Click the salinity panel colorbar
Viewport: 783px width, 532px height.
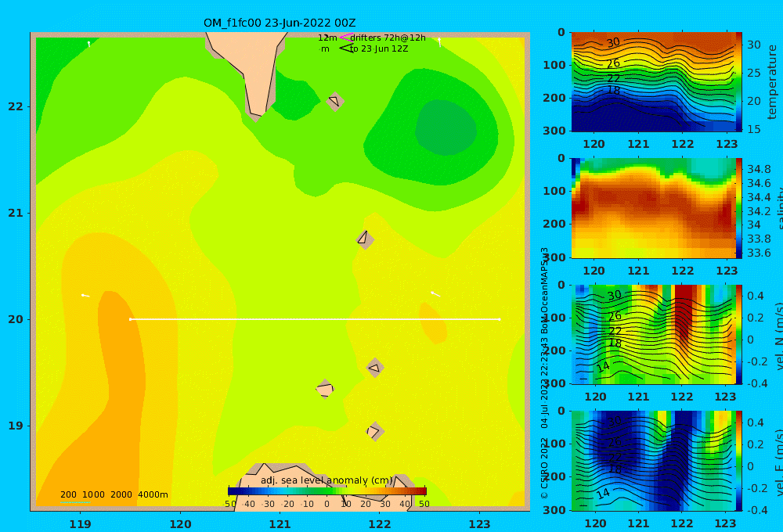coord(738,208)
